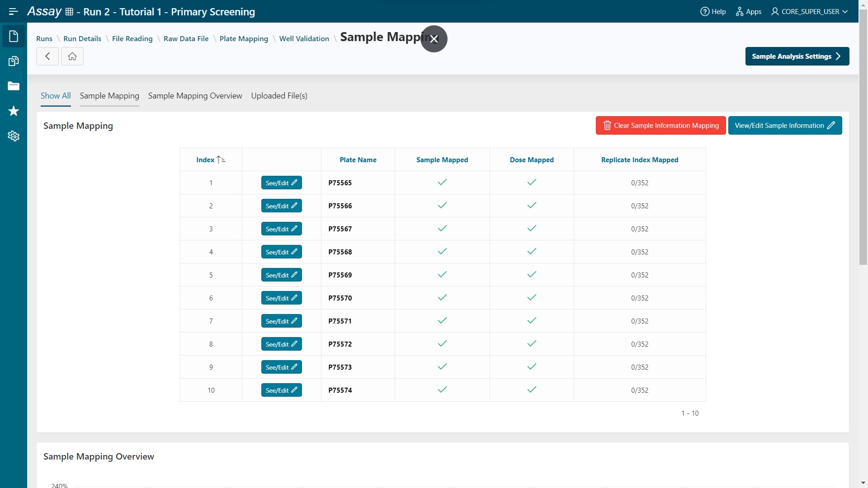Open the hamburger navigation menu
The height and width of the screenshot is (488, 868).
click(13, 11)
